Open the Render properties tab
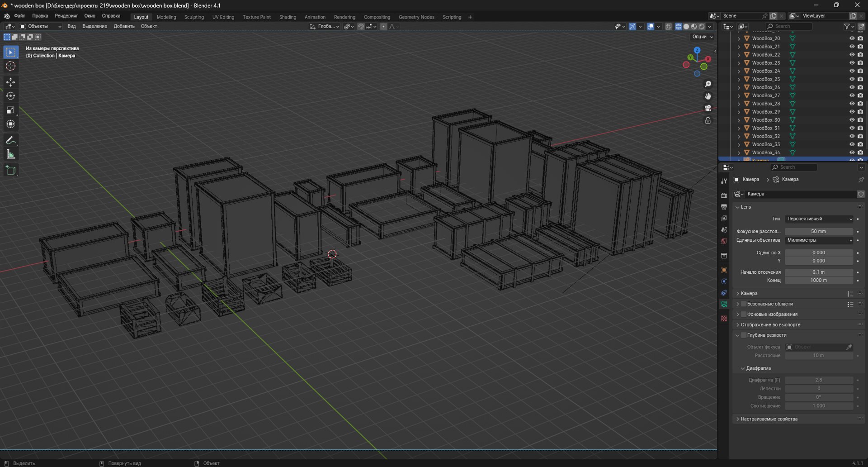This screenshot has height=467, width=868. click(x=724, y=195)
